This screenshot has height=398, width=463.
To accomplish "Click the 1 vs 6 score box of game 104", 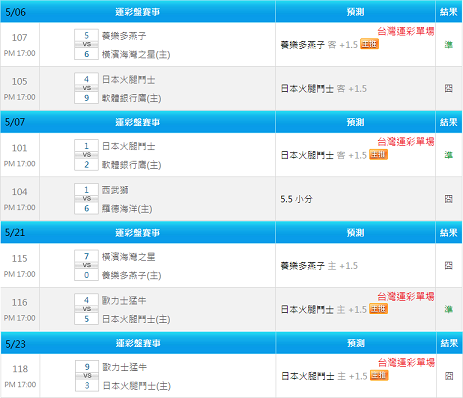I will (x=86, y=199).
